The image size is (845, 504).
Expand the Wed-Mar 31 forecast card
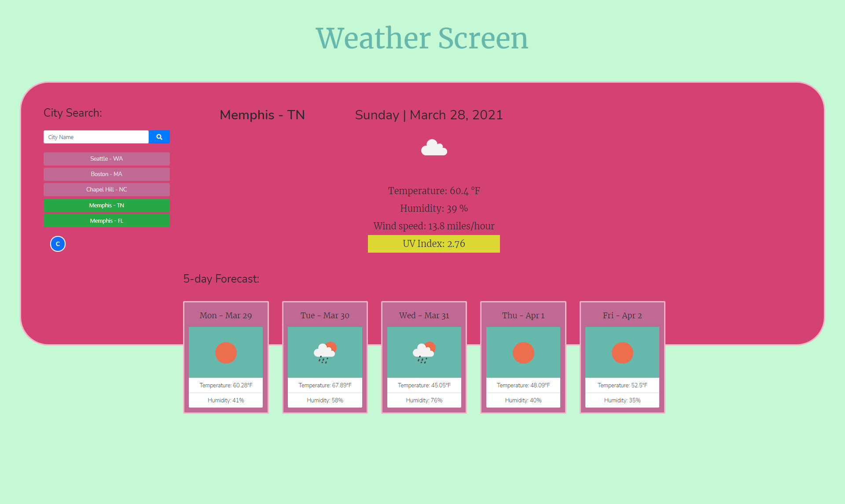[423, 357]
